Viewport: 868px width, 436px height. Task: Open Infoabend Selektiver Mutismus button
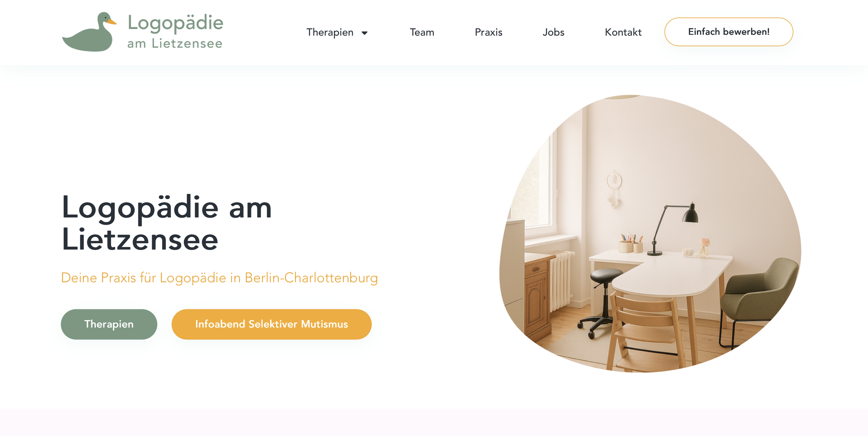point(272,324)
